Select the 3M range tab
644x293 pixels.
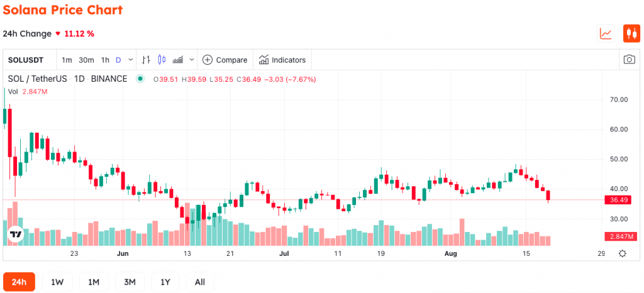coord(130,282)
